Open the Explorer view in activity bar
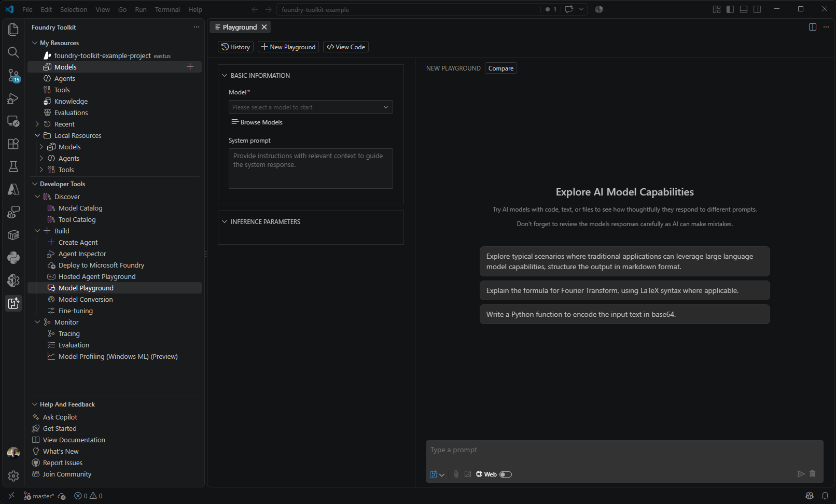This screenshot has width=836, height=504. (x=13, y=30)
